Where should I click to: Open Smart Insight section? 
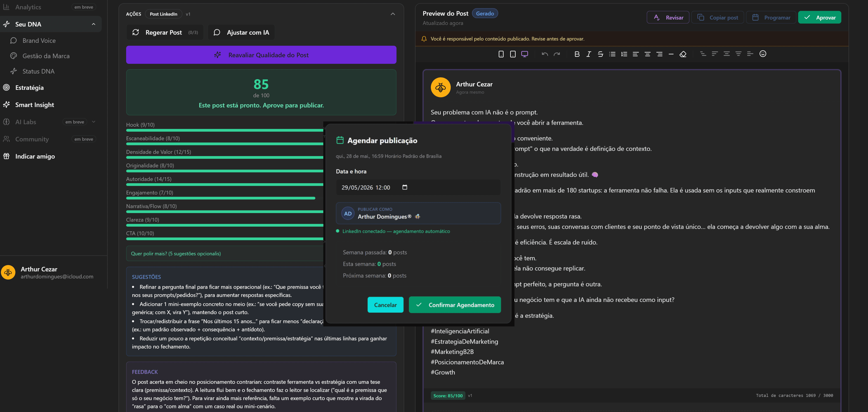point(34,105)
